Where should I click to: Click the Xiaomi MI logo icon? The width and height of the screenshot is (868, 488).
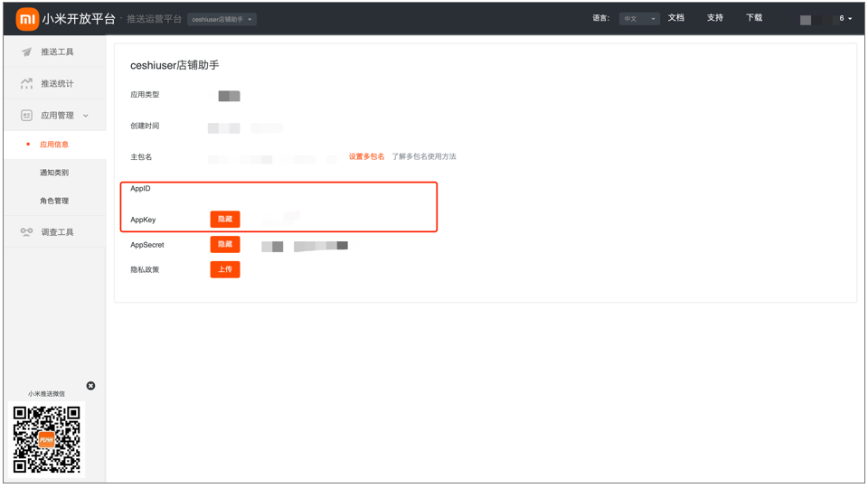tap(27, 19)
